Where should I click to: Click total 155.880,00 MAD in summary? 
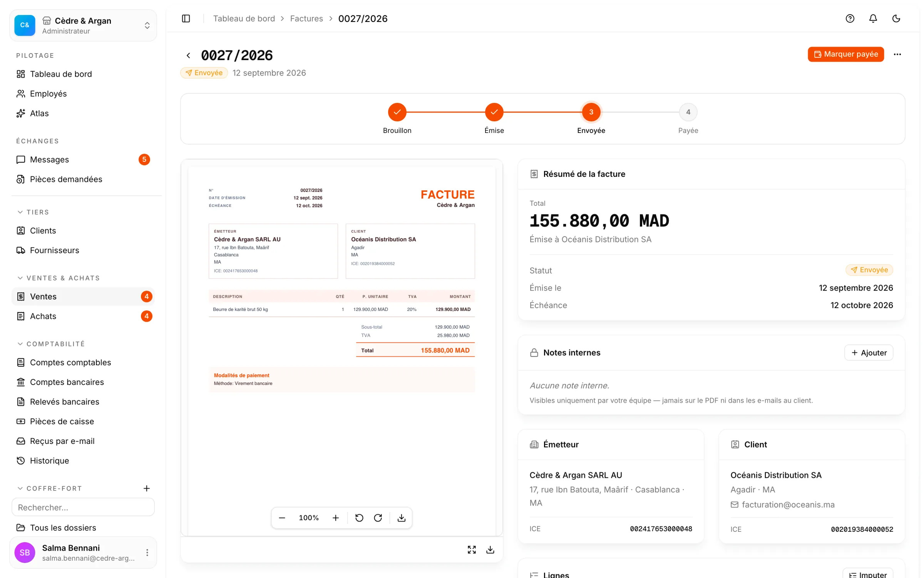tap(599, 221)
